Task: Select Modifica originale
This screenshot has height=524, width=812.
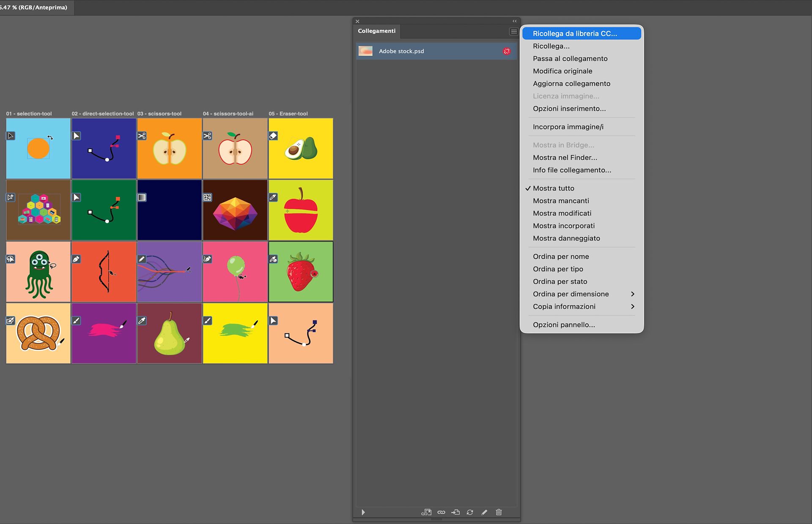Action: pyautogui.click(x=582, y=71)
